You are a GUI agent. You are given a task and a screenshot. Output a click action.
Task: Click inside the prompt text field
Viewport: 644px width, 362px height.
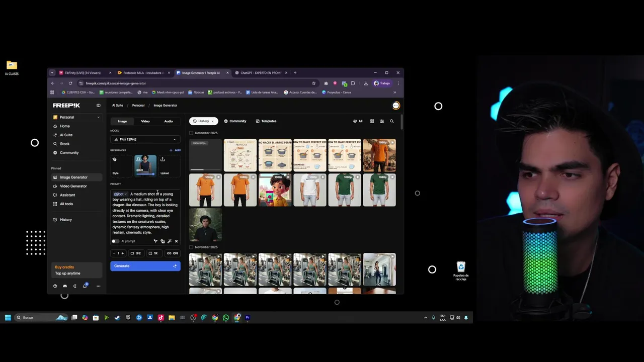pyautogui.click(x=145, y=213)
